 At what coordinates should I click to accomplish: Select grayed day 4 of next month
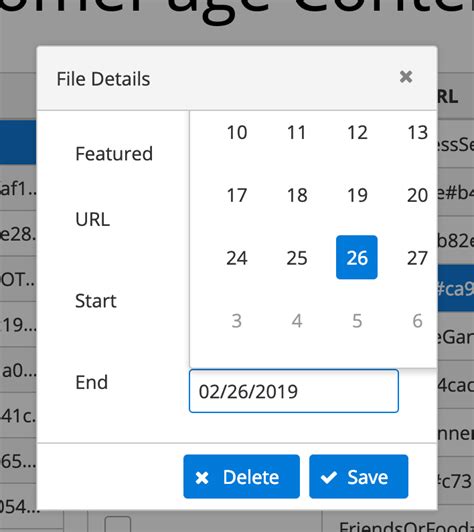(x=297, y=321)
